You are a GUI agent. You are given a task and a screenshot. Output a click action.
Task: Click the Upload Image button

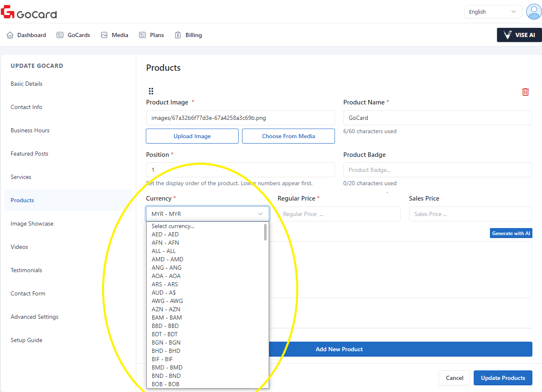[x=192, y=136]
